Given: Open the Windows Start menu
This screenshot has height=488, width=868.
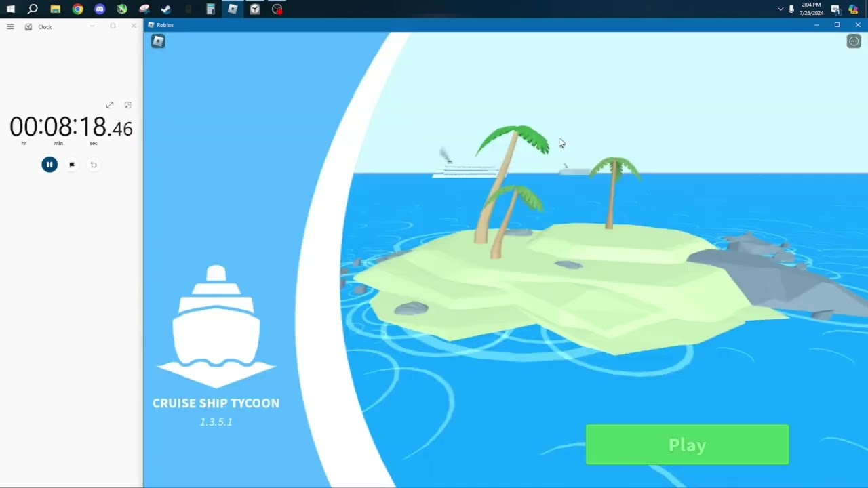Looking at the screenshot, I should [11, 9].
